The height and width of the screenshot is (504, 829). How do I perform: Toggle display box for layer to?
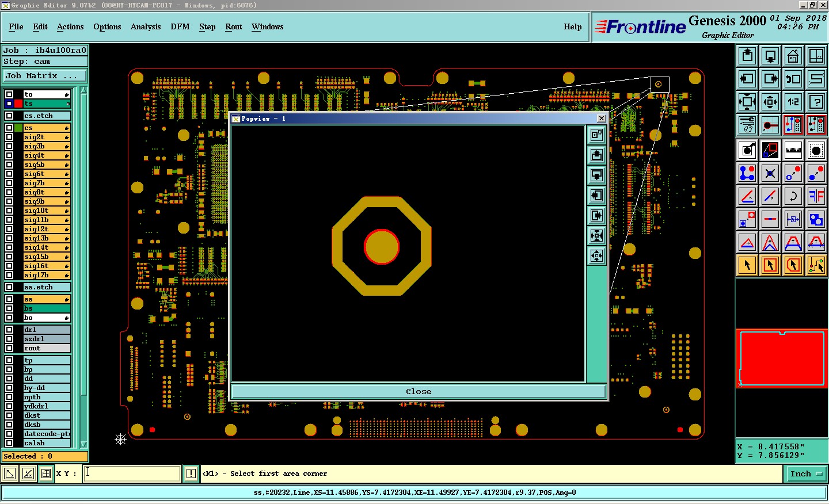point(9,94)
